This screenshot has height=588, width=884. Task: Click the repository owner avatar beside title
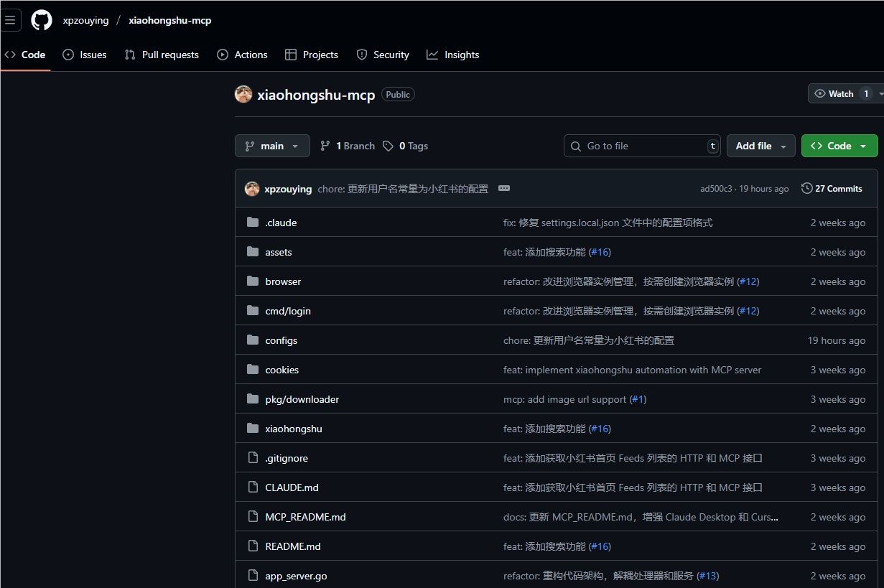point(243,94)
